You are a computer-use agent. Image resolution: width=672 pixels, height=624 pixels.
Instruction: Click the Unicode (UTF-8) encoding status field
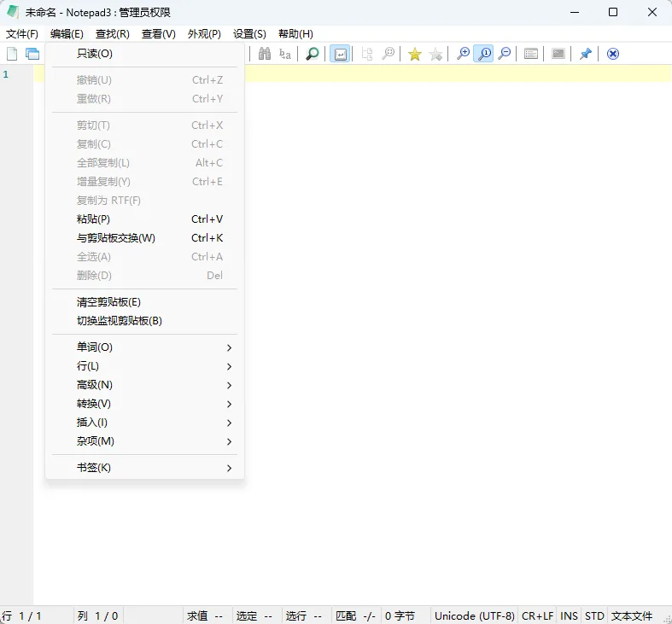point(474,615)
